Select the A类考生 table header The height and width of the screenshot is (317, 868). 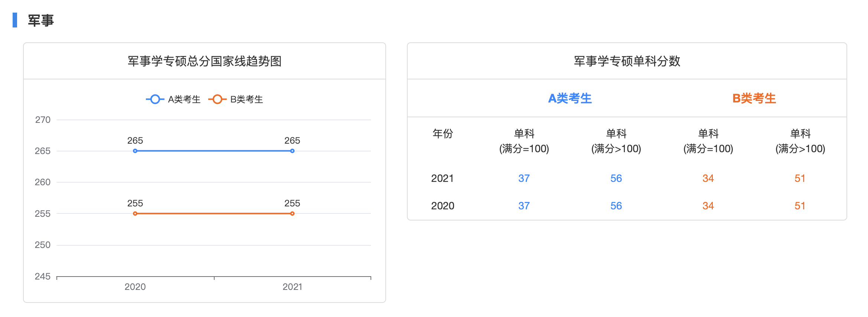570,98
